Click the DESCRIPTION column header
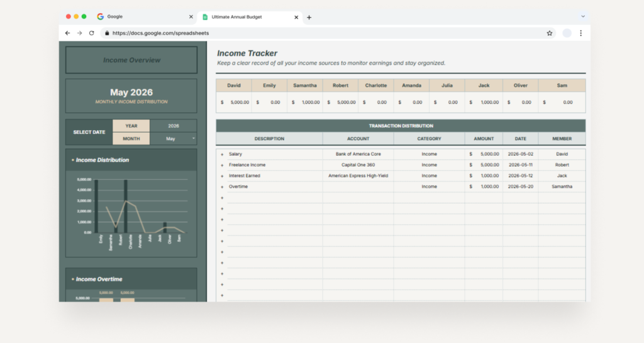Viewport: 644px width, 343px height. pyautogui.click(x=269, y=139)
